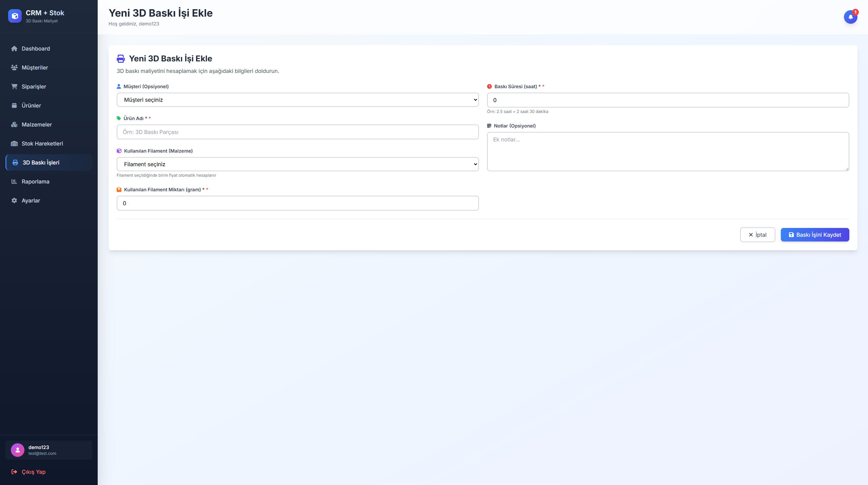Click the Müşteriler people icon
This screenshot has height=485, width=868.
click(x=14, y=67)
